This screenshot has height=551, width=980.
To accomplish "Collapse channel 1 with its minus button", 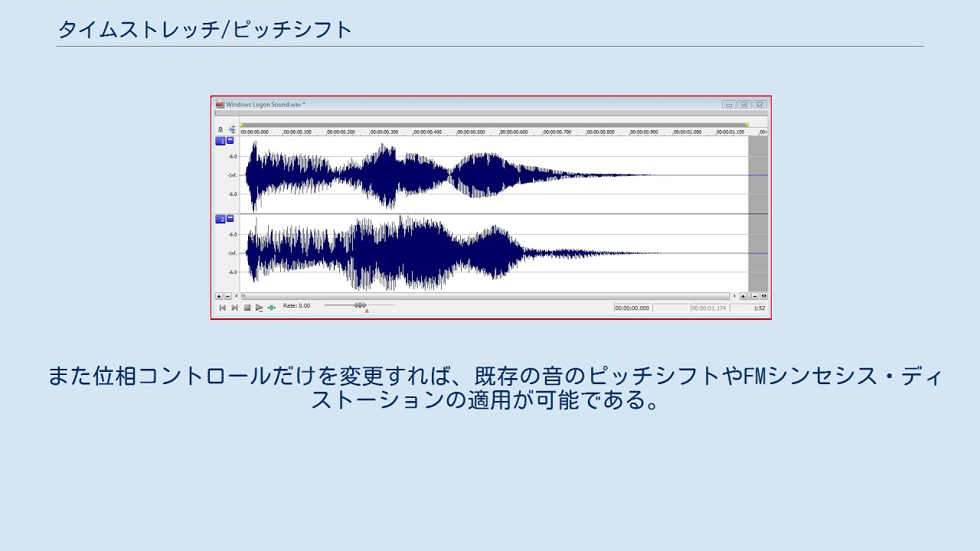I will pyautogui.click(x=230, y=141).
